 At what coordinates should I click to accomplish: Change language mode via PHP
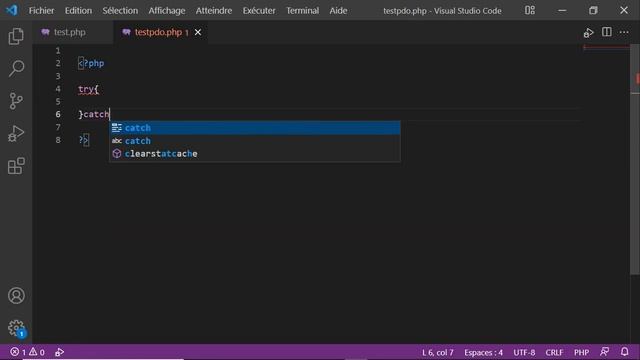[x=581, y=352]
